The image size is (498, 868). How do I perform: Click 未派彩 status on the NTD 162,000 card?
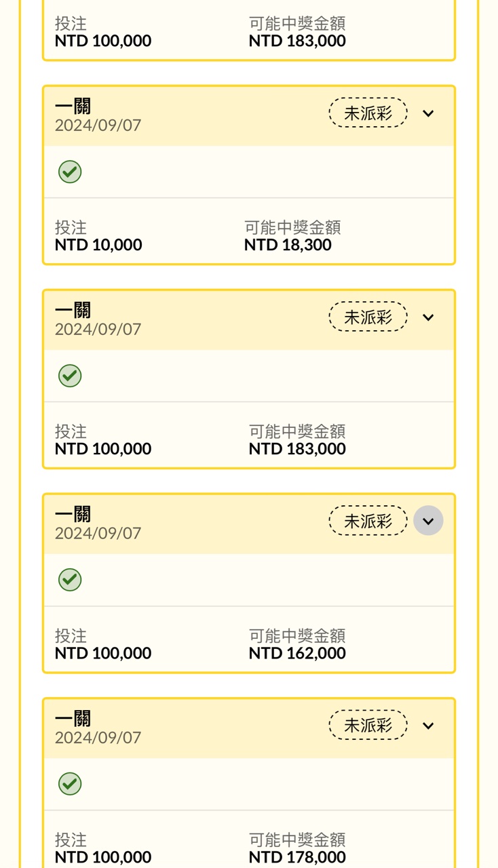pos(368,521)
